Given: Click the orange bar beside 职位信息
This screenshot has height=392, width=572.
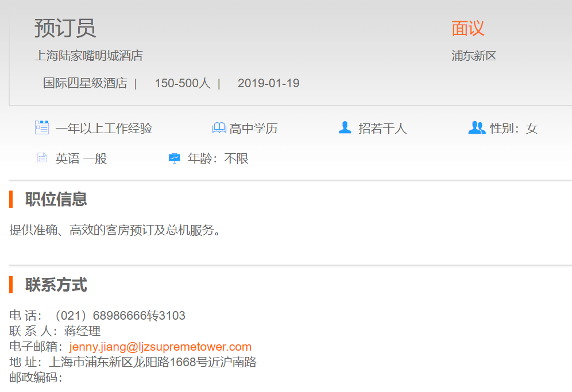Looking at the screenshot, I should point(11,199).
